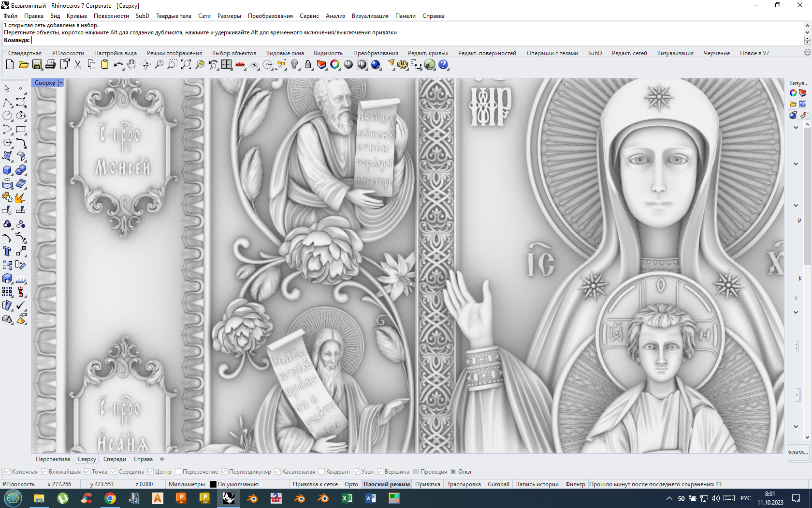Click the blue sphere render icon

click(x=376, y=64)
